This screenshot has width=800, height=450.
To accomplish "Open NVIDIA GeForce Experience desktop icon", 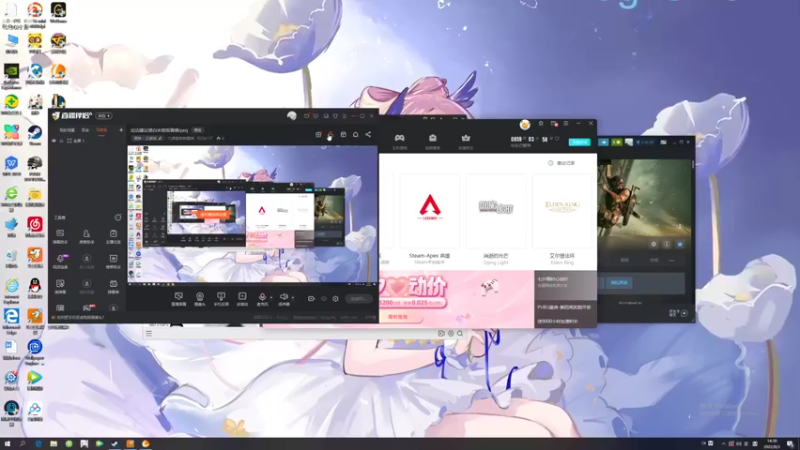I will pos(11,75).
